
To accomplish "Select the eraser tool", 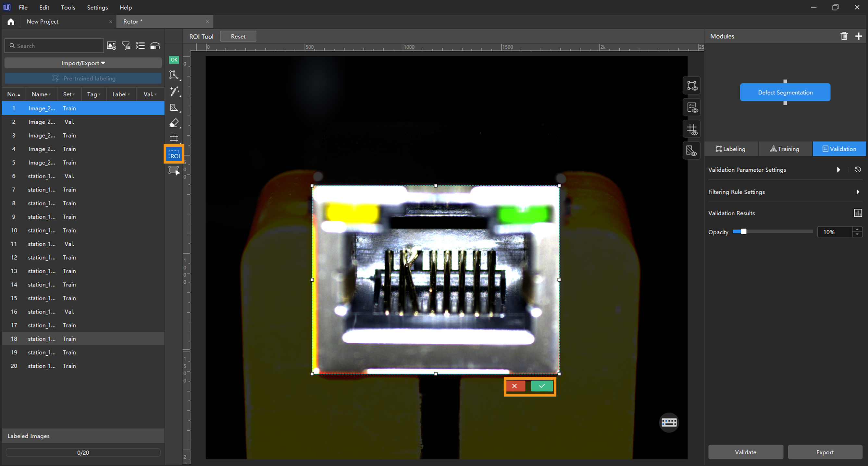I will pyautogui.click(x=174, y=123).
